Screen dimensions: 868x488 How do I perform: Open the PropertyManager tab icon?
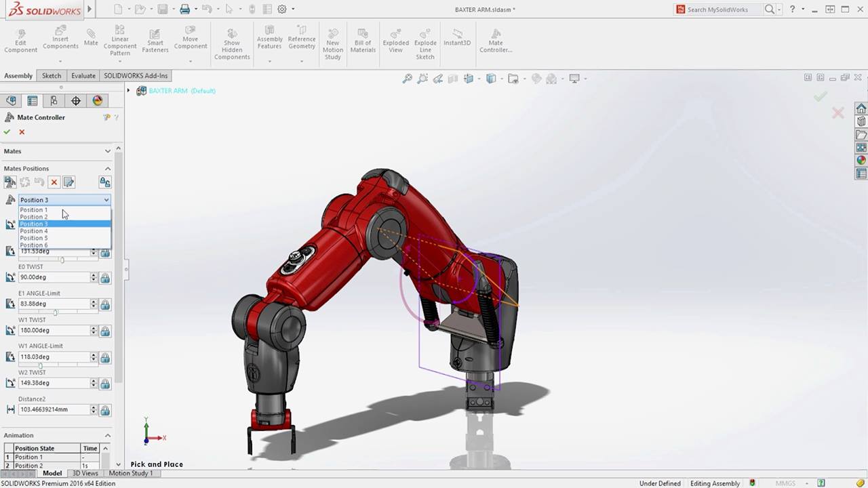[32, 101]
